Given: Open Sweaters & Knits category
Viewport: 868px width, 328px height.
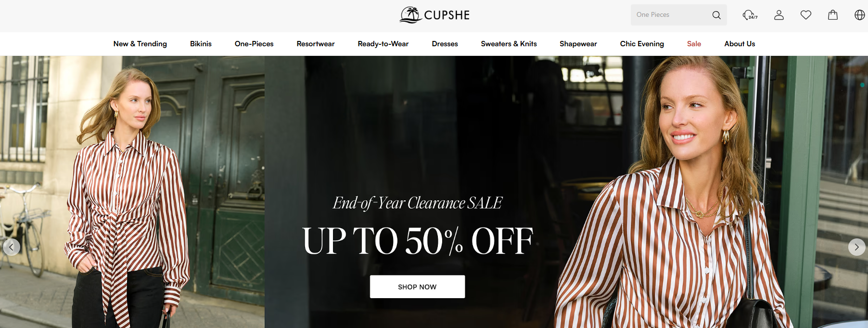Looking at the screenshot, I should pos(509,44).
